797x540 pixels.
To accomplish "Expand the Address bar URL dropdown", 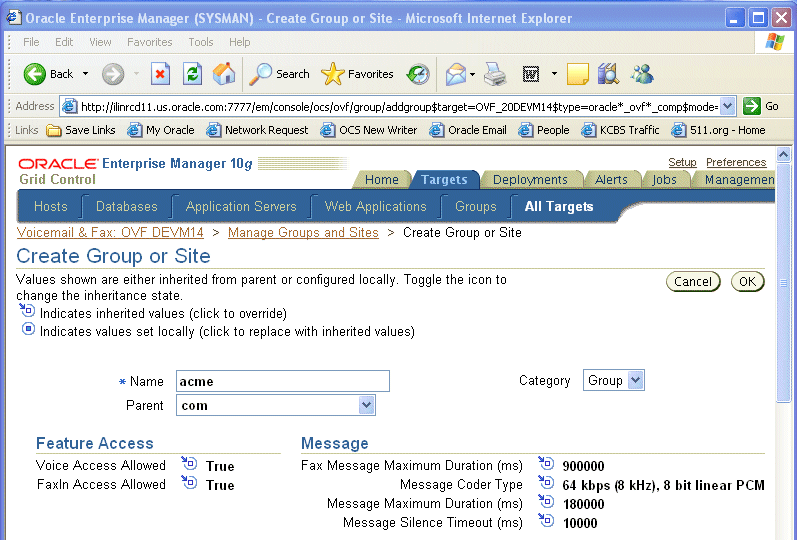I will (x=728, y=106).
